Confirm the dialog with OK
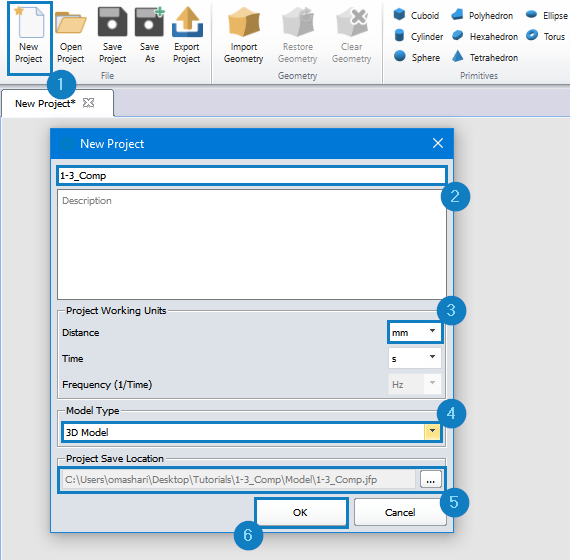Image resolution: width=570 pixels, height=560 pixels. click(x=301, y=512)
